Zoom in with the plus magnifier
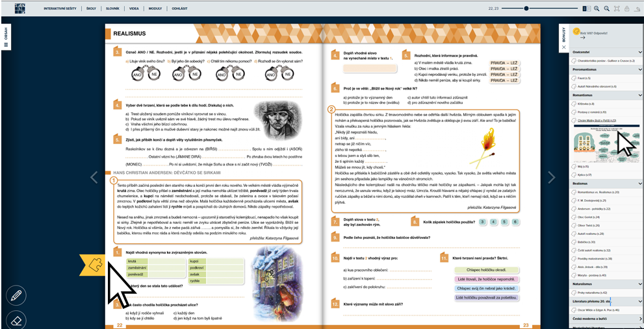This screenshot has width=644, height=329. tap(597, 8)
